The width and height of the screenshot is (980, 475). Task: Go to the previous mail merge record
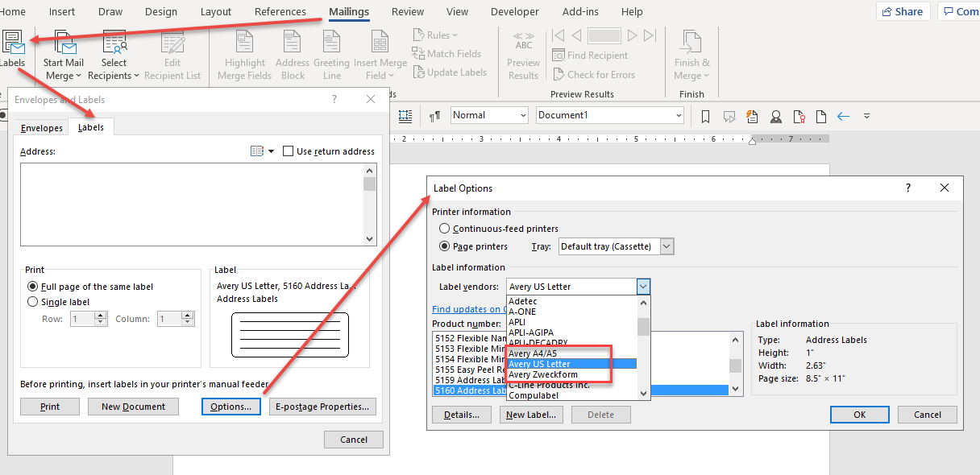[x=576, y=35]
